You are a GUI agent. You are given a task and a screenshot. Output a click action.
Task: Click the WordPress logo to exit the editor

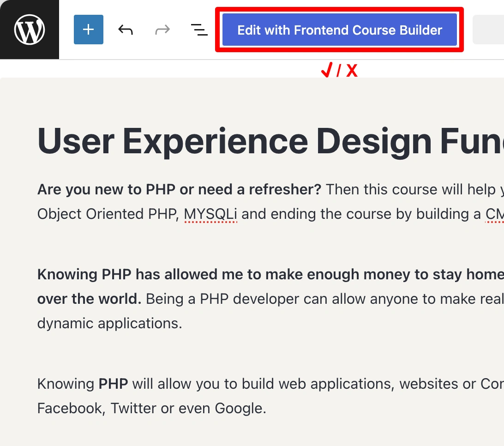(x=29, y=29)
